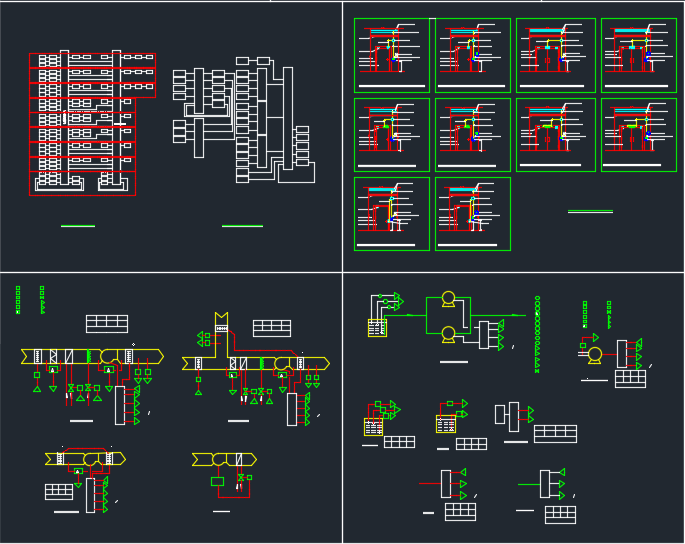This screenshot has height=544, width=685.
Task: Open the second green-framed detail in the top row
Action: pyautogui.click(x=473, y=55)
